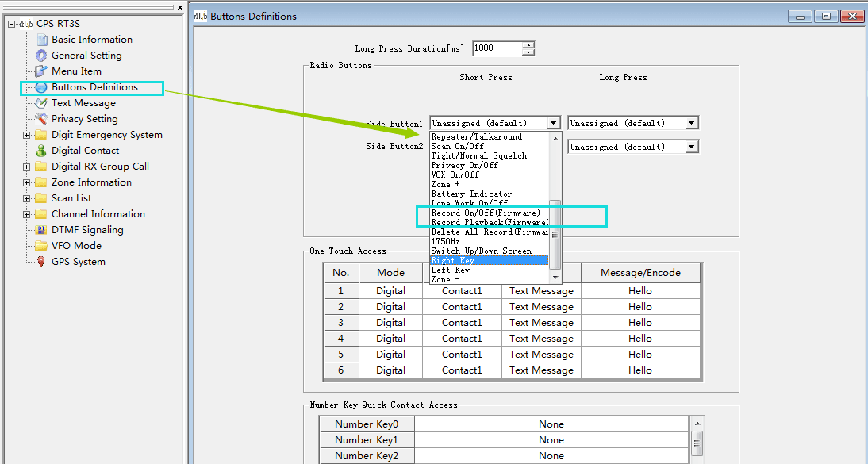Open Side Button2 Long Press dropdown

(x=691, y=147)
